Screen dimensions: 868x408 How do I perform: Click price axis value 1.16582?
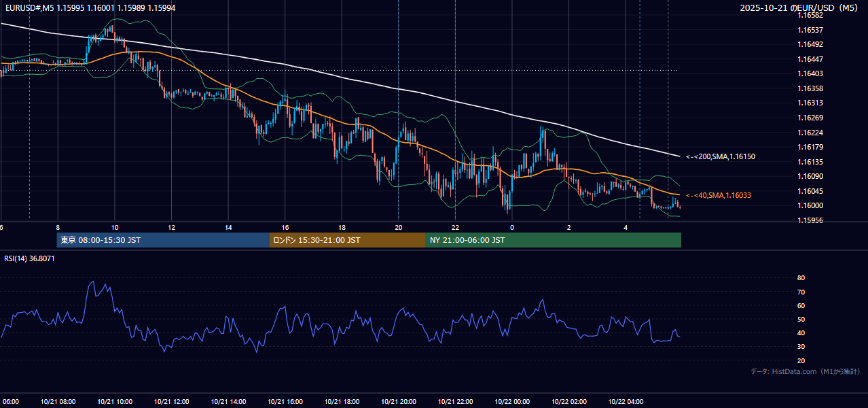[x=810, y=16]
